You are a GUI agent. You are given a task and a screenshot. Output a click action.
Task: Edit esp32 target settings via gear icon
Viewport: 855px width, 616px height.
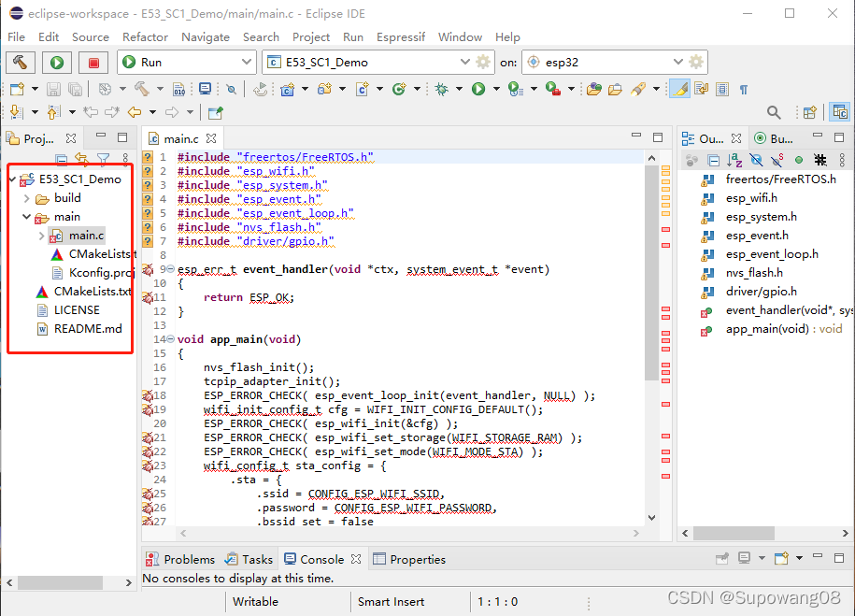click(x=696, y=62)
